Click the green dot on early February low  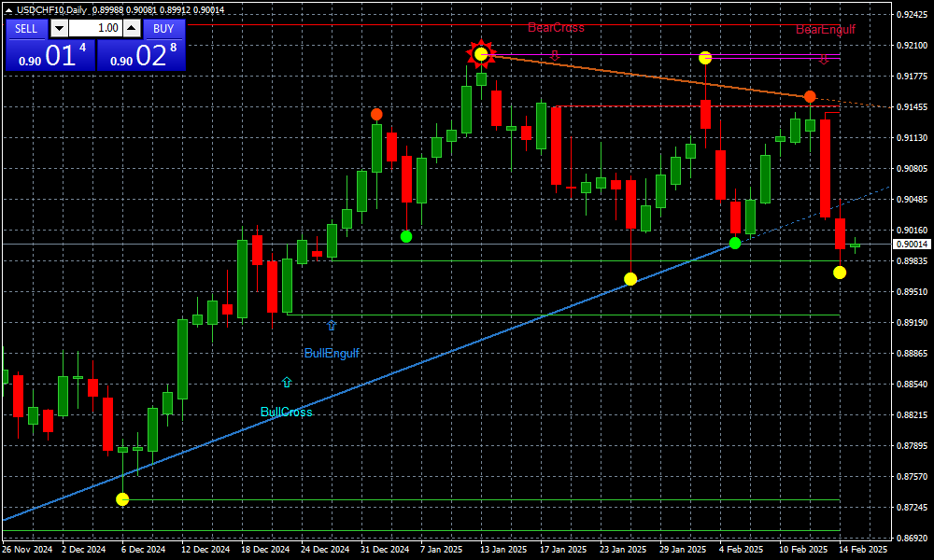(x=735, y=243)
